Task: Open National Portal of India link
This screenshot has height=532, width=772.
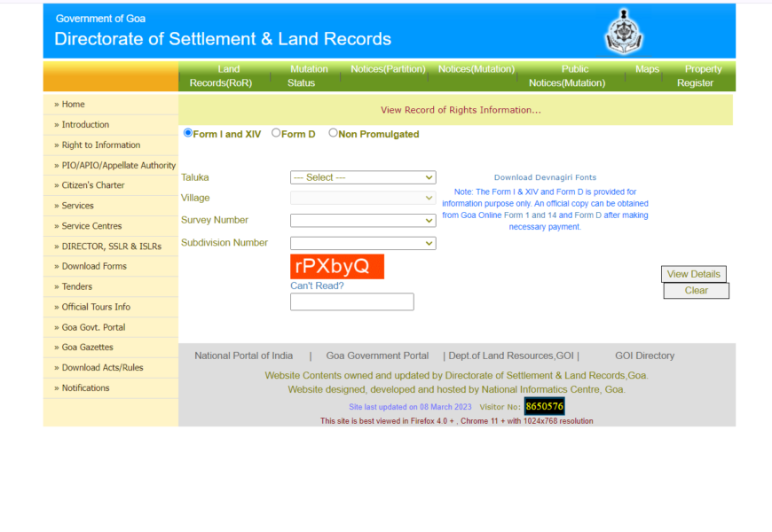Action: [244, 356]
